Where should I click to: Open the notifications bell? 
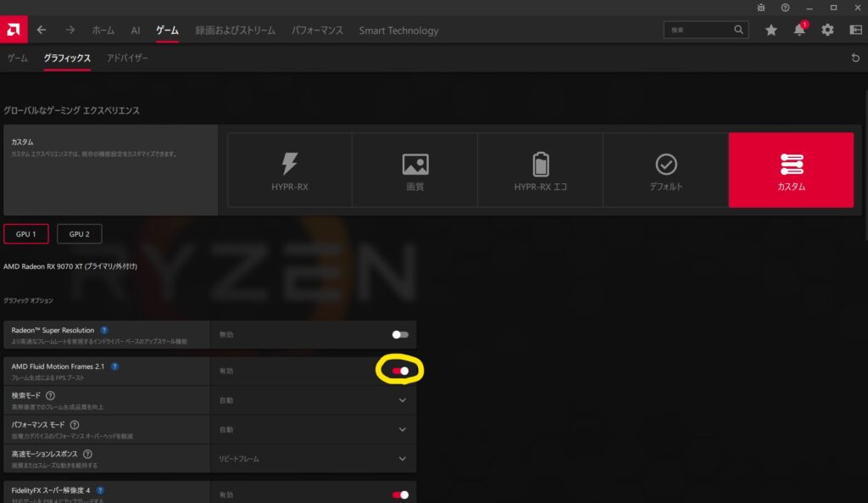[x=798, y=30]
